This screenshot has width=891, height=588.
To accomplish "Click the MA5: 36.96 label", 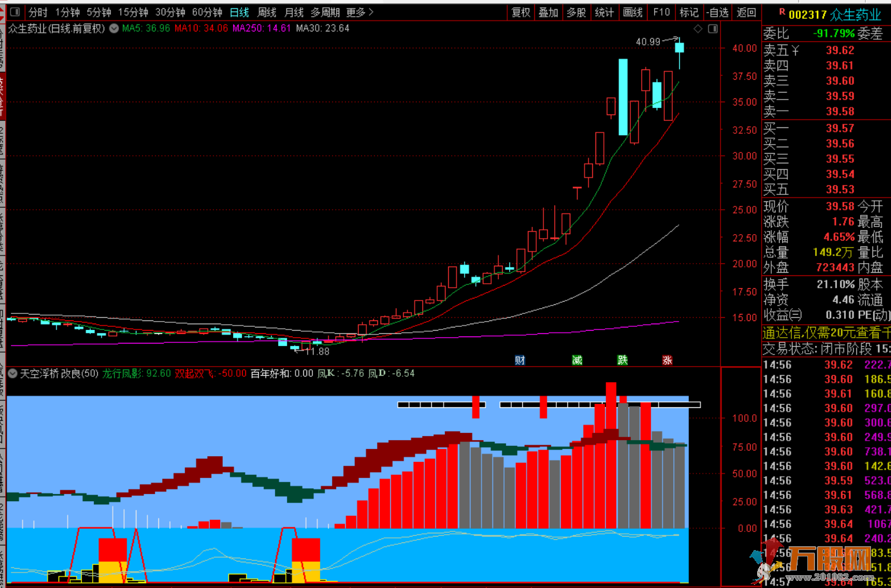I will tap(146, 28).
